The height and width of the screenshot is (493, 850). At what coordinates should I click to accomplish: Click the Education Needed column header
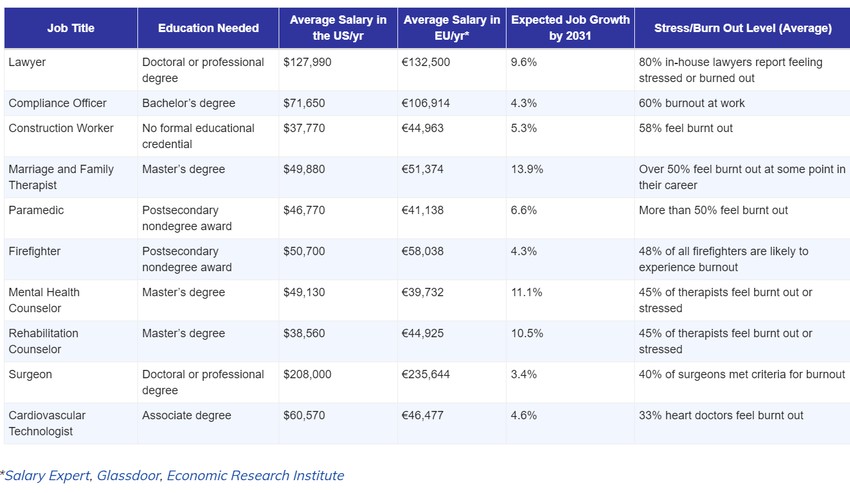(x=208, y=28)
